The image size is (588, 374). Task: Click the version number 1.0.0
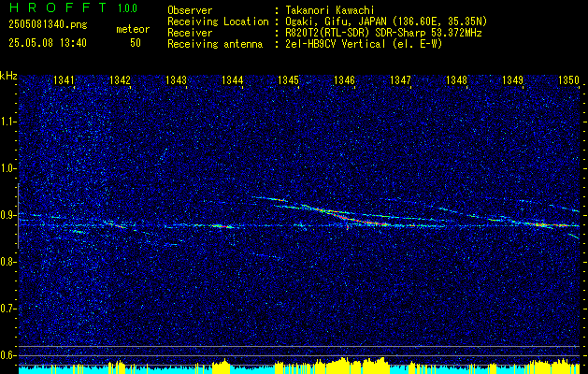127,7
